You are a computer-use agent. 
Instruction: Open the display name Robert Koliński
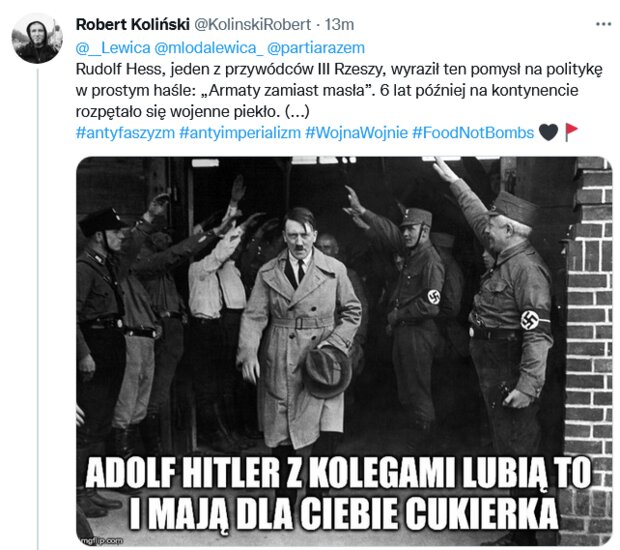[132, 25]
